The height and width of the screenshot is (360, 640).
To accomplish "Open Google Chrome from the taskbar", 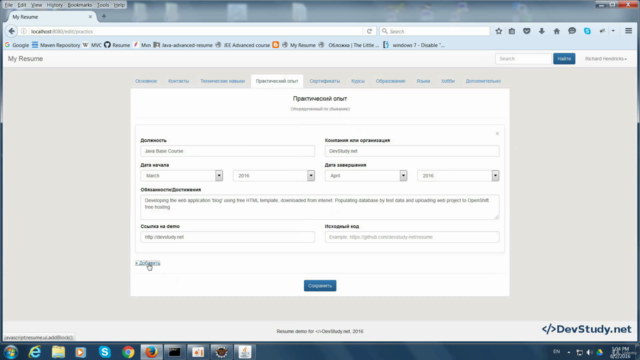I will (128, 352).
